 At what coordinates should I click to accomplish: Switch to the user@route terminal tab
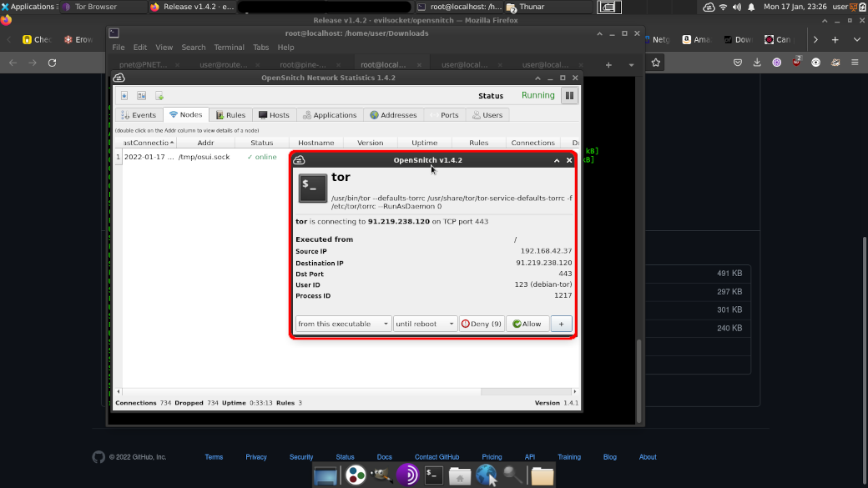click(x=224, y=65)
